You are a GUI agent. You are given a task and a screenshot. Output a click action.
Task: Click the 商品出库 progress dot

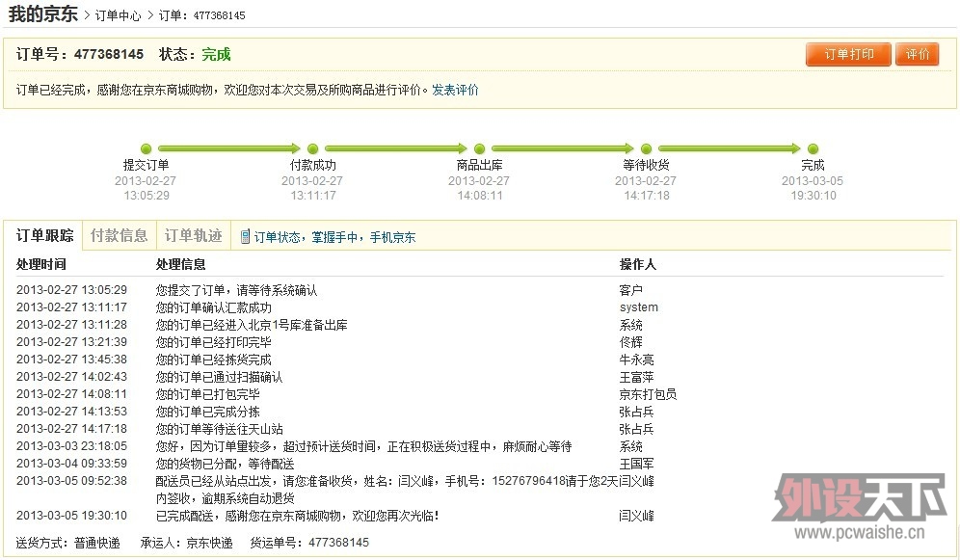(479, 148)
